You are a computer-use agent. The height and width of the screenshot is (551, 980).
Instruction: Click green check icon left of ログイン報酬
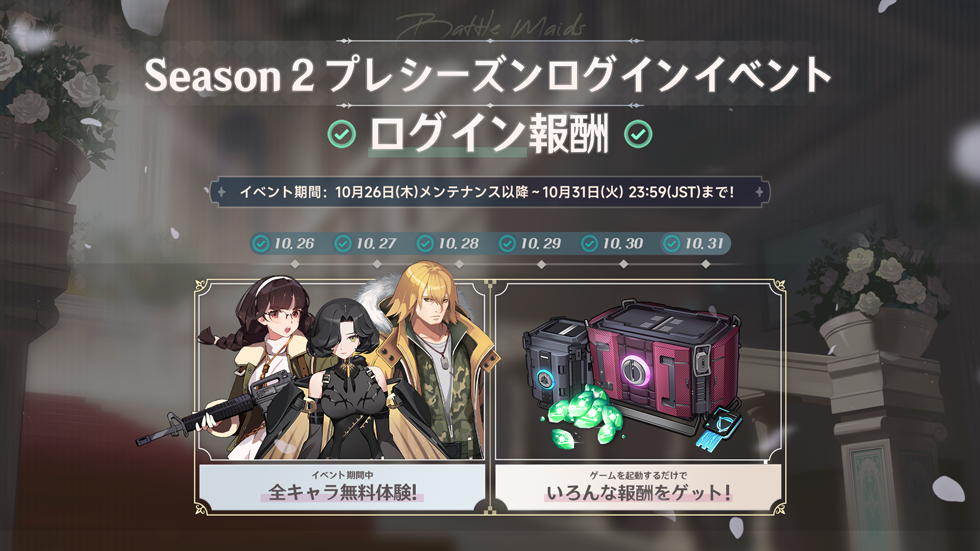coord(341,134)
